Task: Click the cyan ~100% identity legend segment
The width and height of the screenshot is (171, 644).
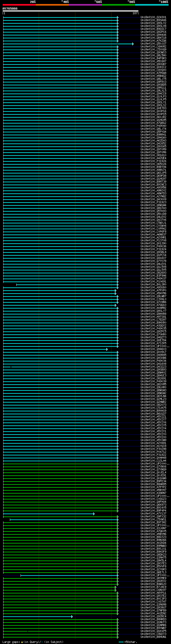Action: [x=151, y=5]
